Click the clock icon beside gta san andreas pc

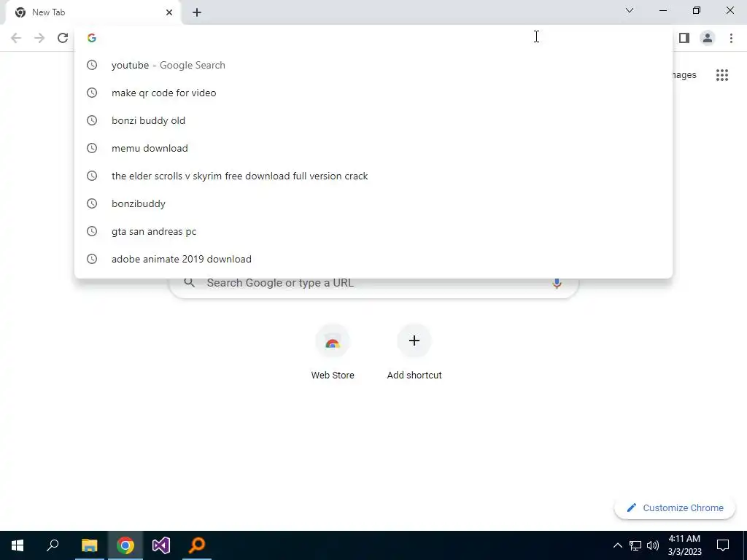click(92, 231)
